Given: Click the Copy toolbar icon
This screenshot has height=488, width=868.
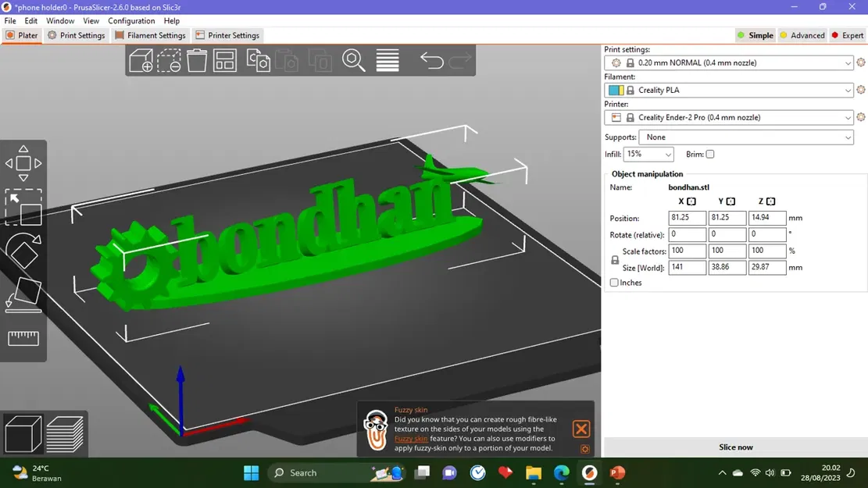Looking at the screenshot, I should click(x=258, y=60).
